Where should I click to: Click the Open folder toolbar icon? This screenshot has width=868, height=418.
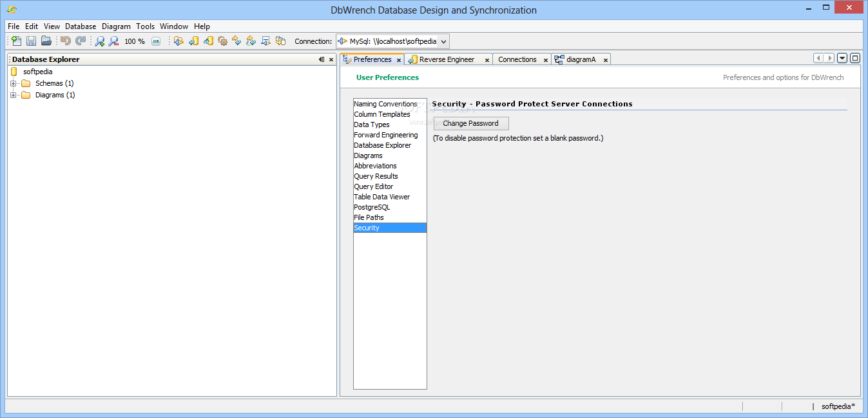pyautogui.click(x=46, y=41)
